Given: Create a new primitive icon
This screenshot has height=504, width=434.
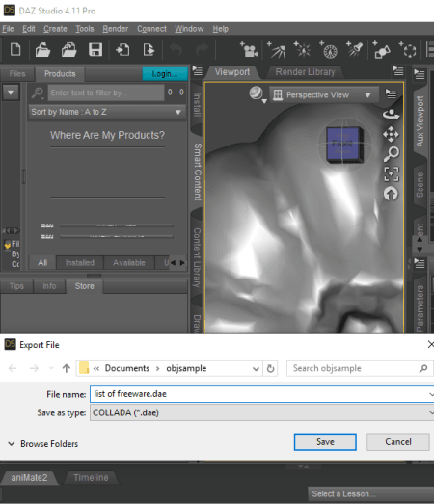Looking at the screenshot, I should tap(381, 49).
